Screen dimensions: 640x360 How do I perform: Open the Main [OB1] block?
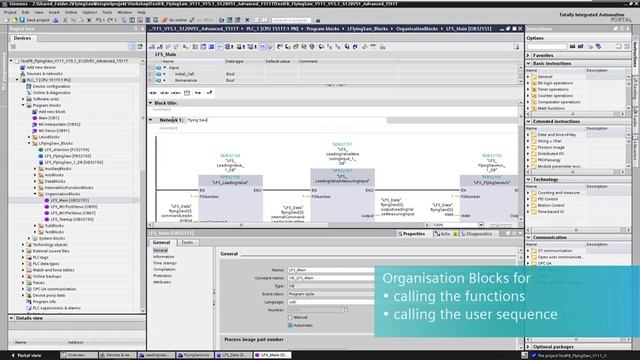(49, 118)
